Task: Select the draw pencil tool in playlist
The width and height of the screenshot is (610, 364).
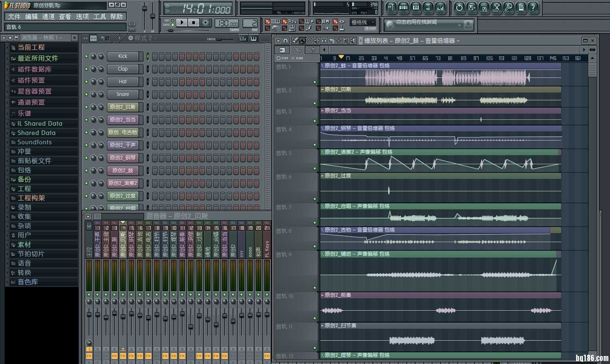Action: (x=296, y=41)
